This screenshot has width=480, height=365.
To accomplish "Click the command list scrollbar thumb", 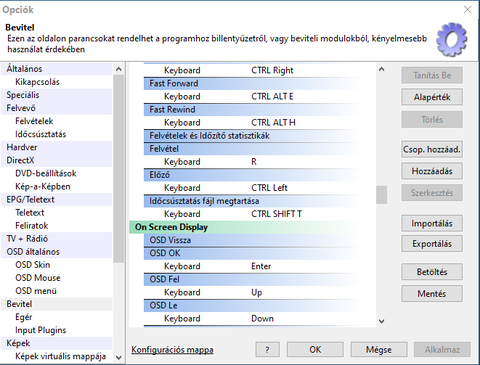I will tap(382, 195).
